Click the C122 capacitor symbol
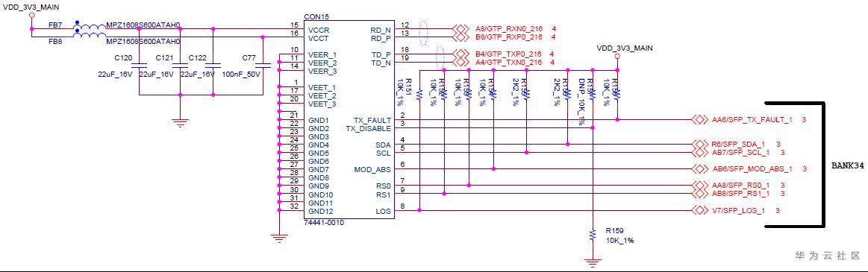The image size is (868, 272). pos(213,66)
